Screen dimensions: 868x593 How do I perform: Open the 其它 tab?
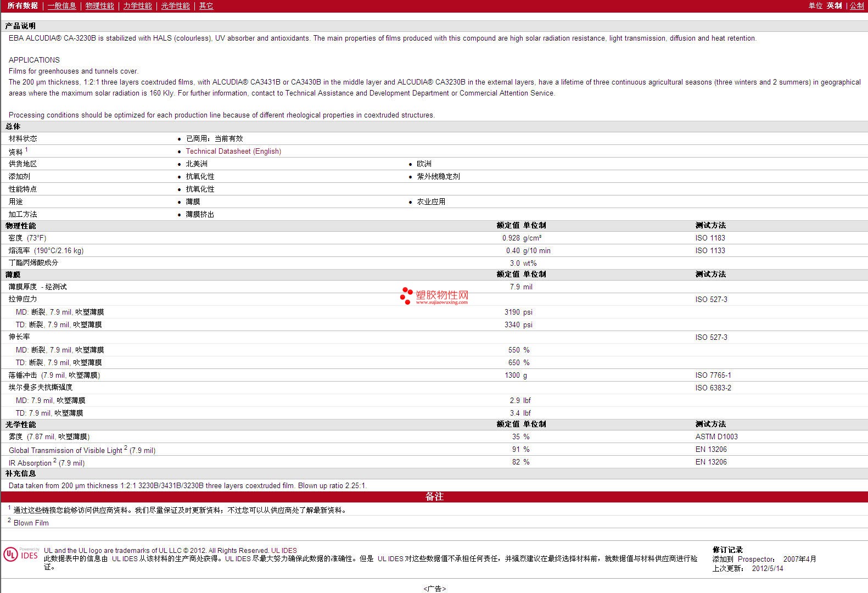pyautogui.click(x=206, y=5)
